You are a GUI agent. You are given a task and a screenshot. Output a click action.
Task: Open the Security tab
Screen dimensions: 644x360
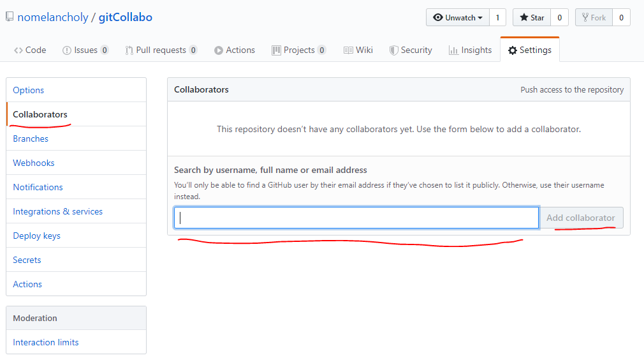pos(411,50)
